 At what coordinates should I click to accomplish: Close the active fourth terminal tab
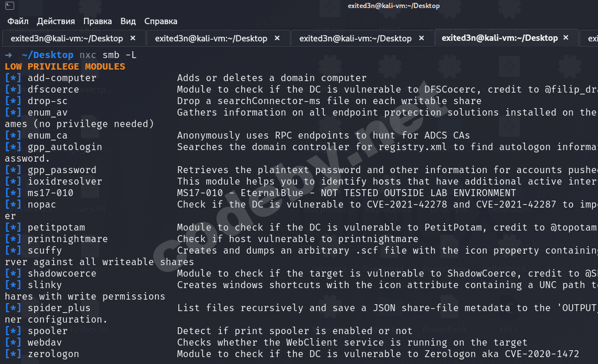point(566,38)
